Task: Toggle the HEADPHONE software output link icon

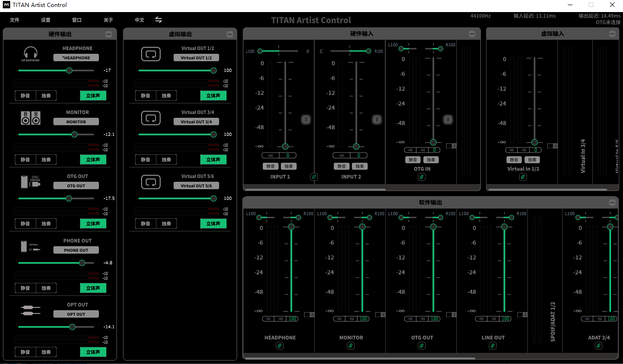Action: (x=279, y=345)
